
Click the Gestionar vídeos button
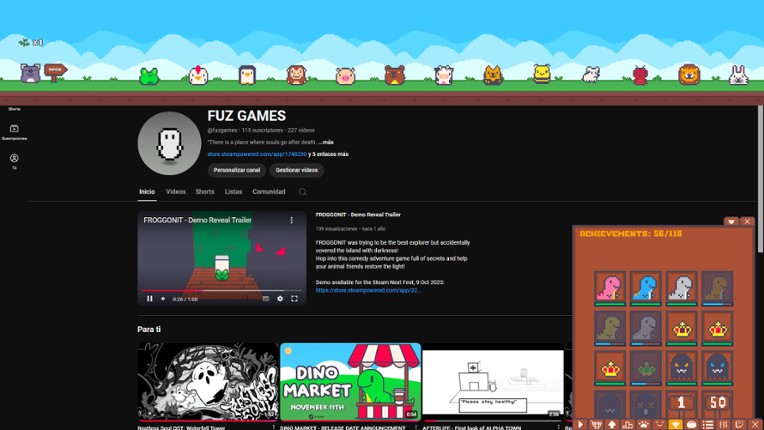[296, 170]
